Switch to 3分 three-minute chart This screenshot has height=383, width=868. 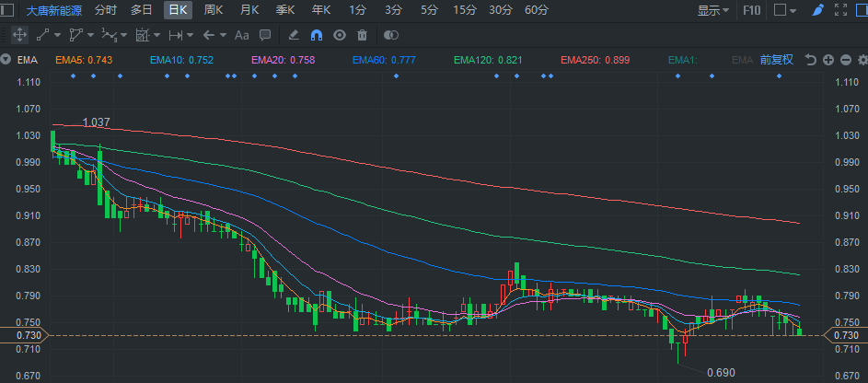click(x=393, y=10)
